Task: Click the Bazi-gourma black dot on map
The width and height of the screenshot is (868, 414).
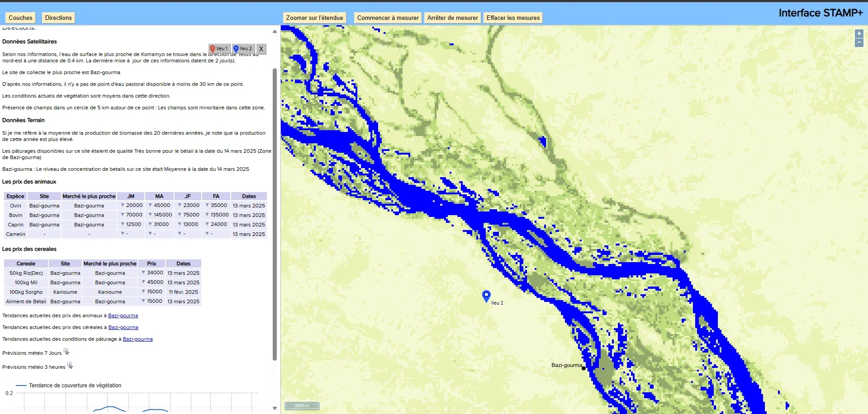Action: [x=583, y=368]
